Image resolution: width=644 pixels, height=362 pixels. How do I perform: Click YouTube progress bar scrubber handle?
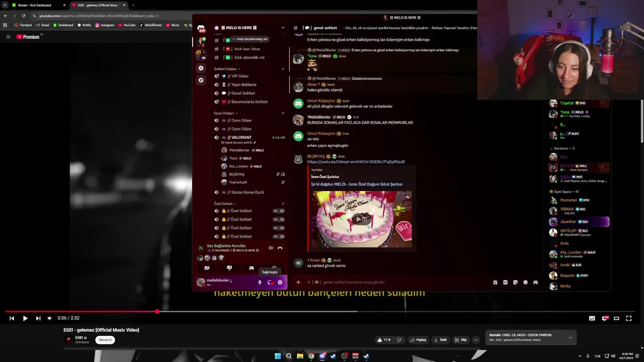tap(157, 311)
